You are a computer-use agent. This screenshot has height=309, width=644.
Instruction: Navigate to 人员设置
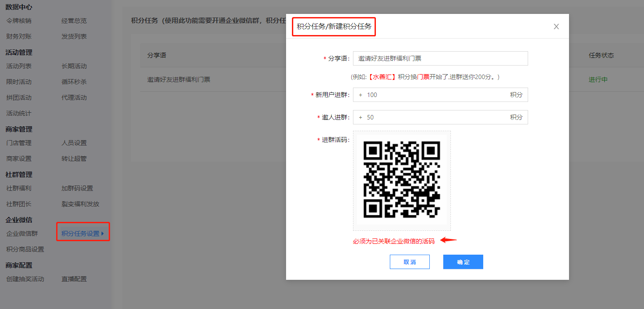click(74, 143)
